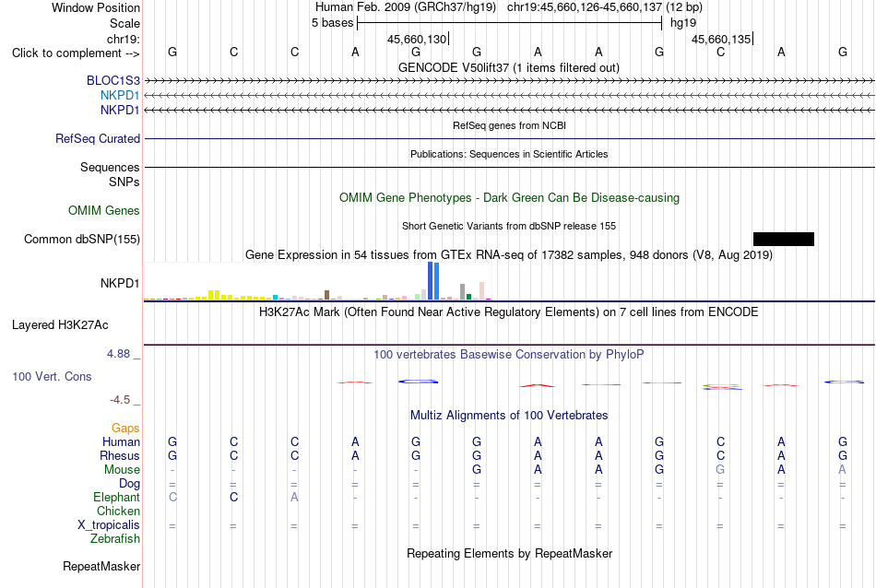Click the black dbSNP variant block
The image size is (876, 588).
coord(783,239)
